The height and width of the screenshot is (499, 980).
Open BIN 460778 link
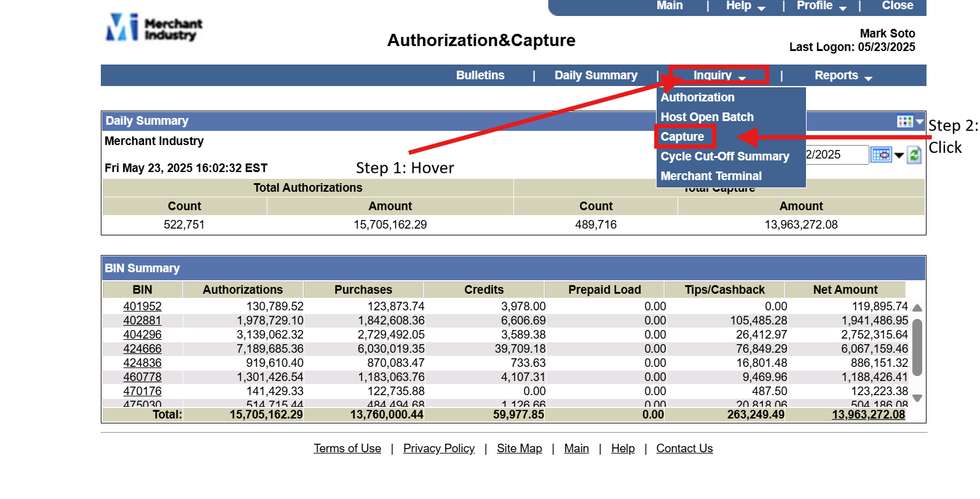pos(142,377)
